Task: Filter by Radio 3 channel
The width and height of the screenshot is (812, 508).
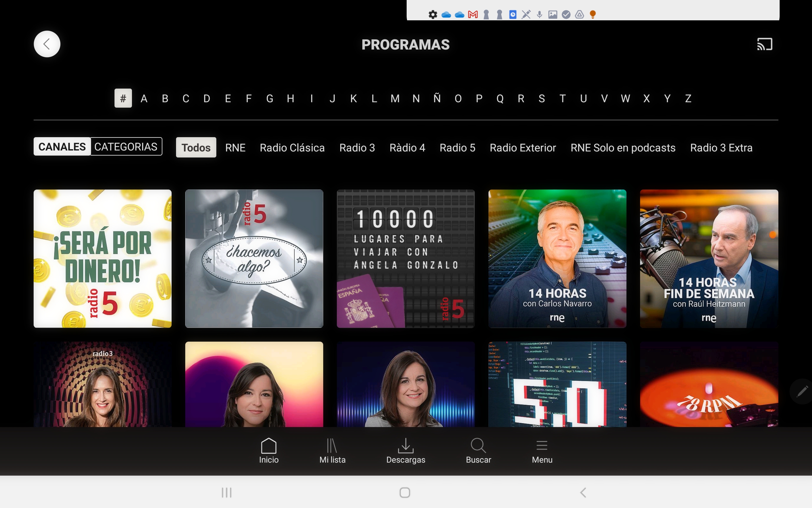Action: (357, 148)
